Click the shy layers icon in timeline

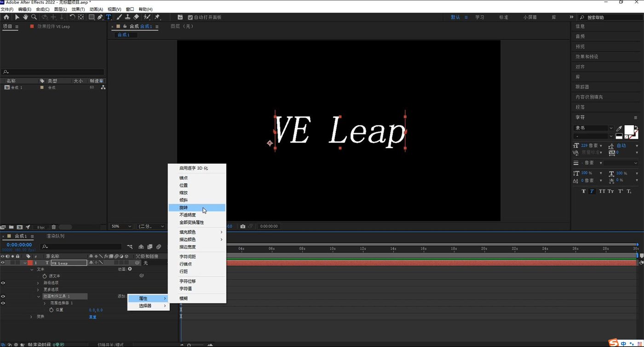(141, 247)
